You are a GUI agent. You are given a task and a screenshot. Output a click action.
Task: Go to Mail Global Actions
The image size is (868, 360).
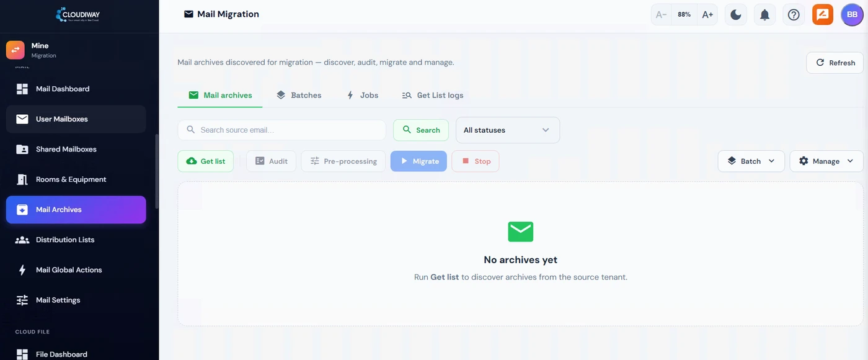pos(76,270)
